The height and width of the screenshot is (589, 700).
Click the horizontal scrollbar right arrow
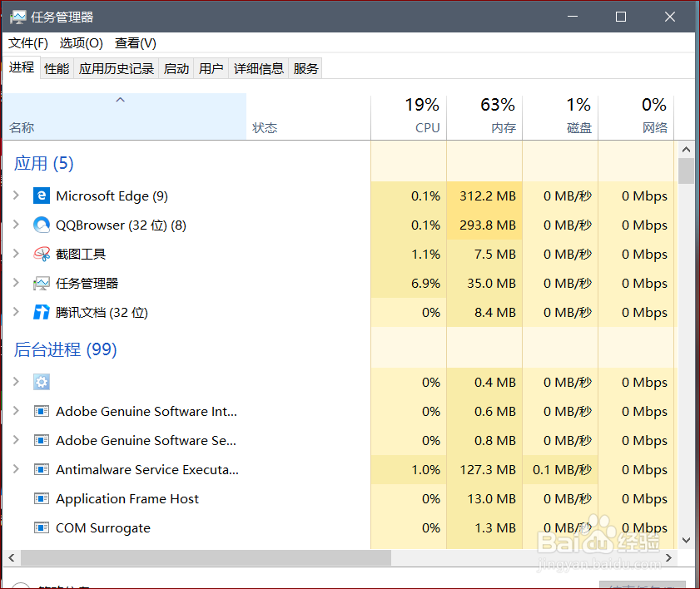[x=668, y=557]
